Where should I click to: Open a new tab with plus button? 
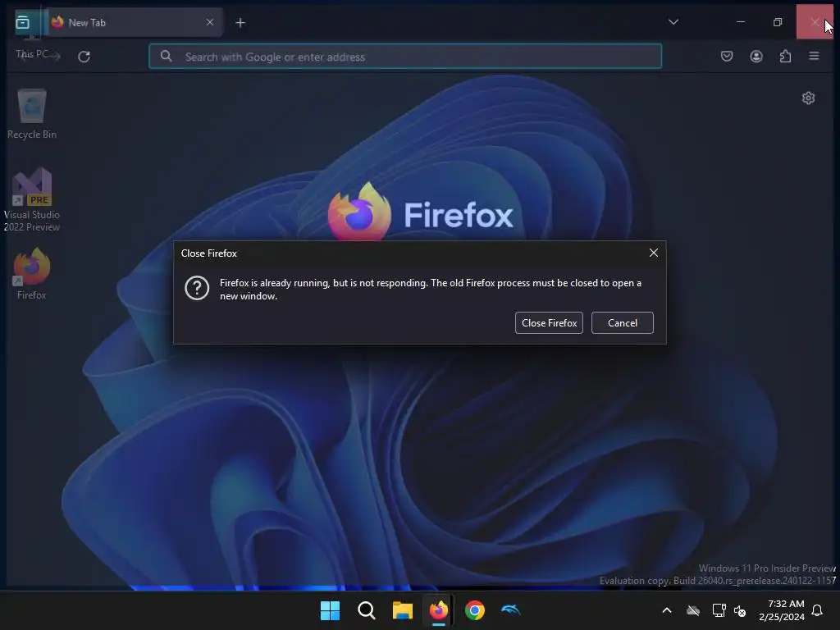coord(240,22)
